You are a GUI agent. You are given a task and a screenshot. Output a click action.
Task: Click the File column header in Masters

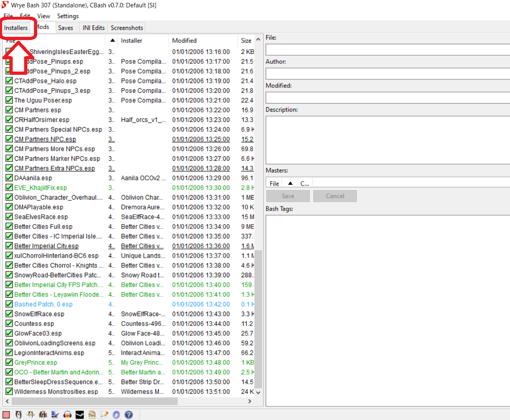pos(275,183)
